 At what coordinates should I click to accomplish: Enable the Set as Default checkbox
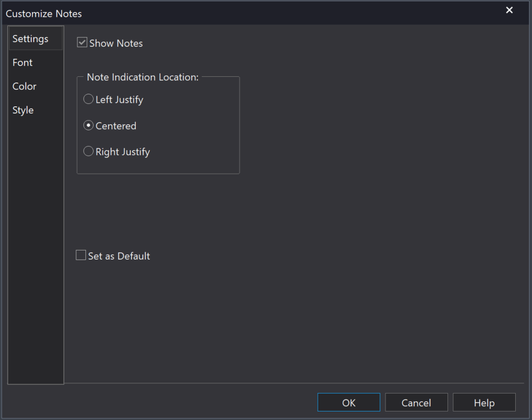pos(80,255)
